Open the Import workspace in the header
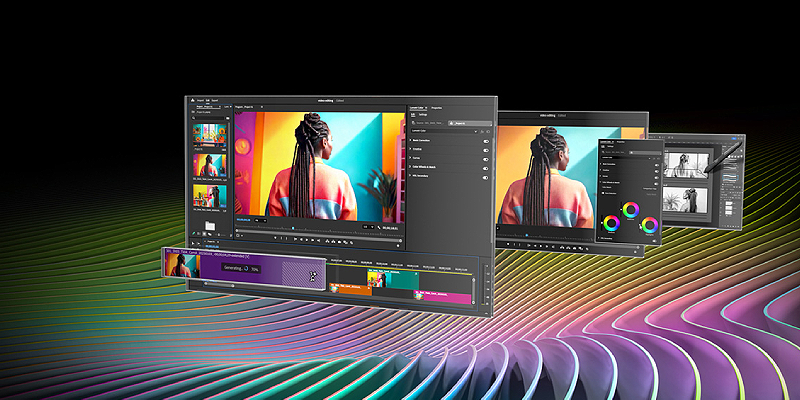Viewport: 800px width, 400px height. 201,100
